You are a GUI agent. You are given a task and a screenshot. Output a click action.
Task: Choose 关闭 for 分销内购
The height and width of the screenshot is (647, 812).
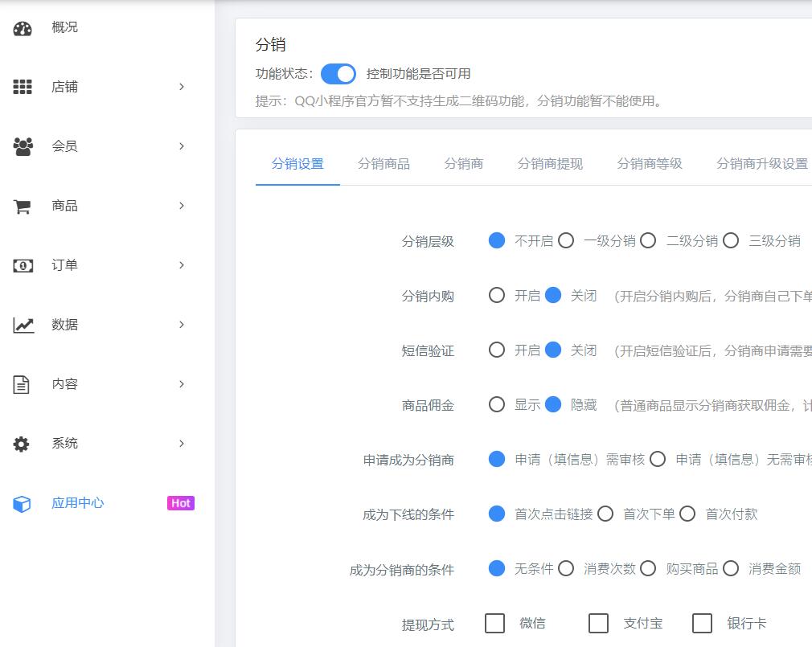(x=553, y=295)
